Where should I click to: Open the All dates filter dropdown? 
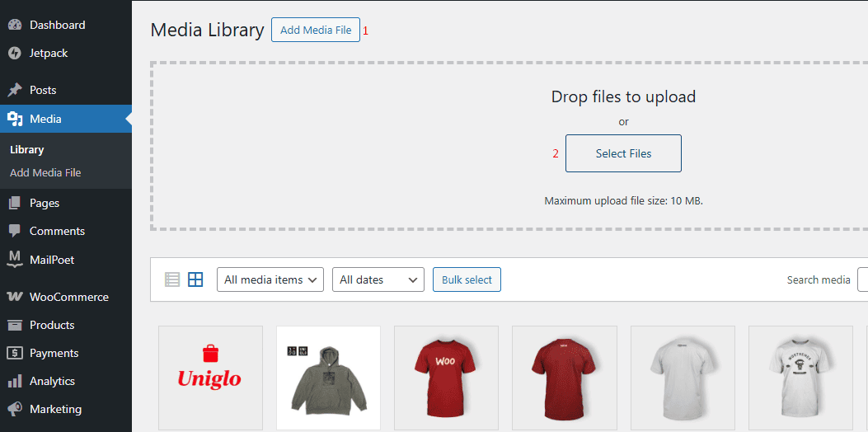click(378, 279)
